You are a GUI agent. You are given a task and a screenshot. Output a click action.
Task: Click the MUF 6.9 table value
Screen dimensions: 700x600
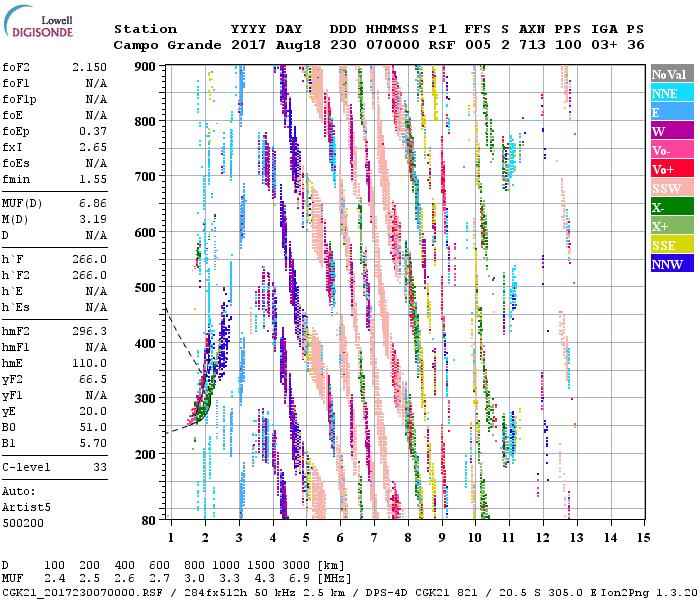pyautogui.click(x=299, y=579)
